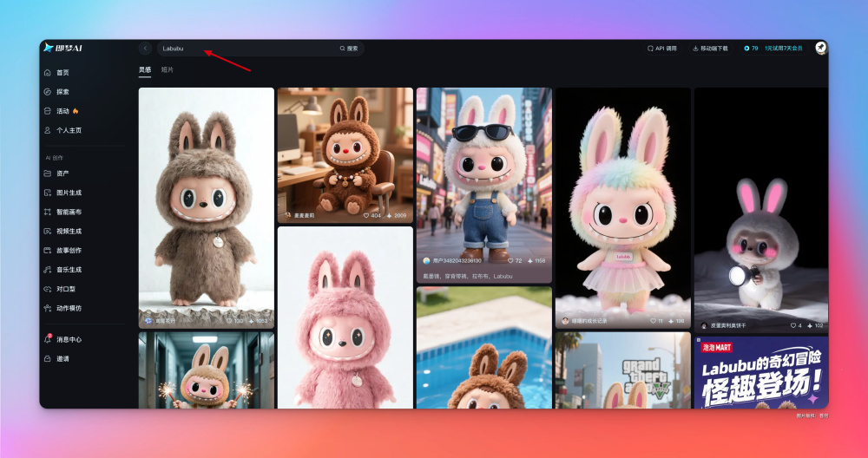This screenshot has width=868, height=458.
Task: Open the rainbow tutu Labubu thumbnail
Action: click(x=623, y=208)
